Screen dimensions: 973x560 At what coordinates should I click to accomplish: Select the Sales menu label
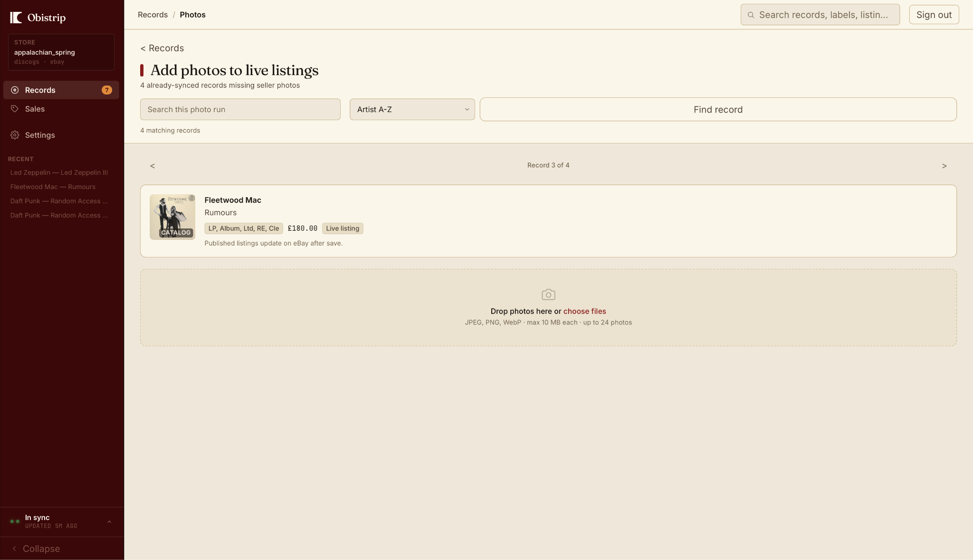click(35, 109)
